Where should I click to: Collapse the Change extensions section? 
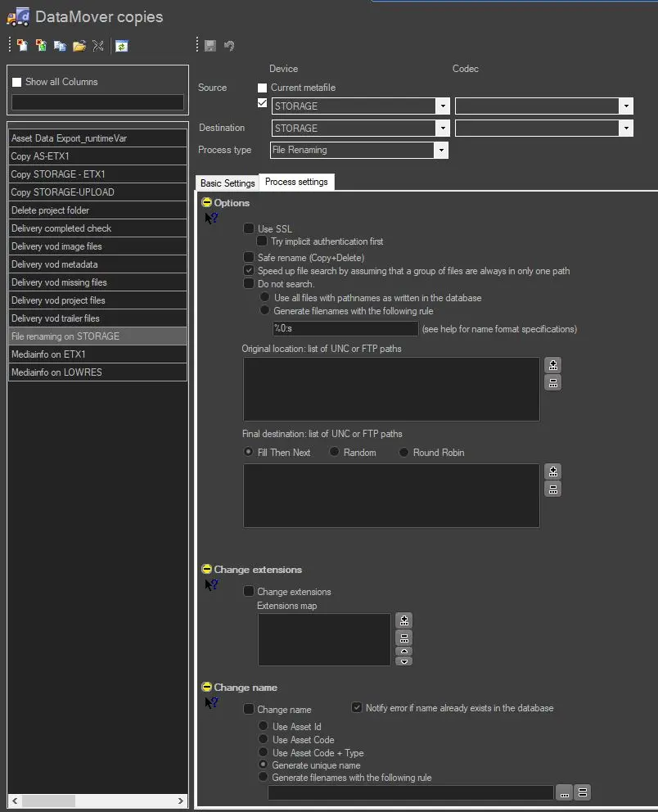pos(207,570)
